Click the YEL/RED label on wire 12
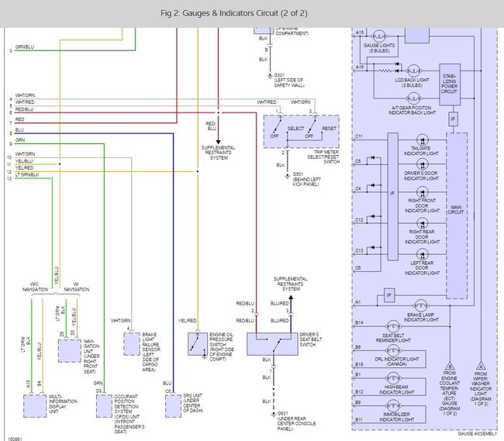504x441 pixels. tap(24, 168)
